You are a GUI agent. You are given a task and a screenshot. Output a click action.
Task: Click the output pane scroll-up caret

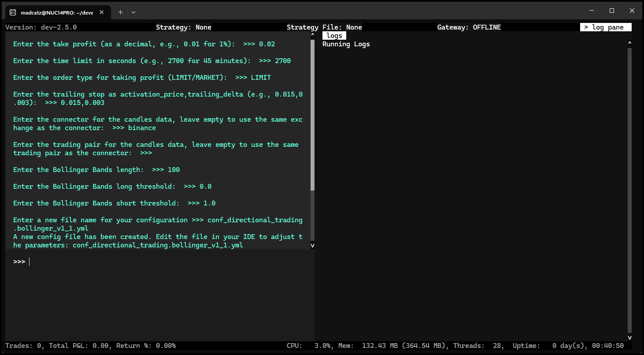click(x=313, y=35)
